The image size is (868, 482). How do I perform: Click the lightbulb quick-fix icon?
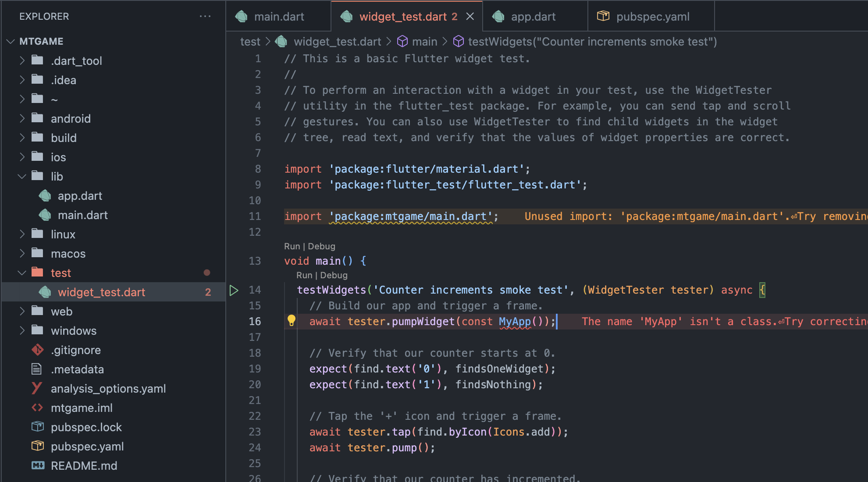tap(291, 321)
